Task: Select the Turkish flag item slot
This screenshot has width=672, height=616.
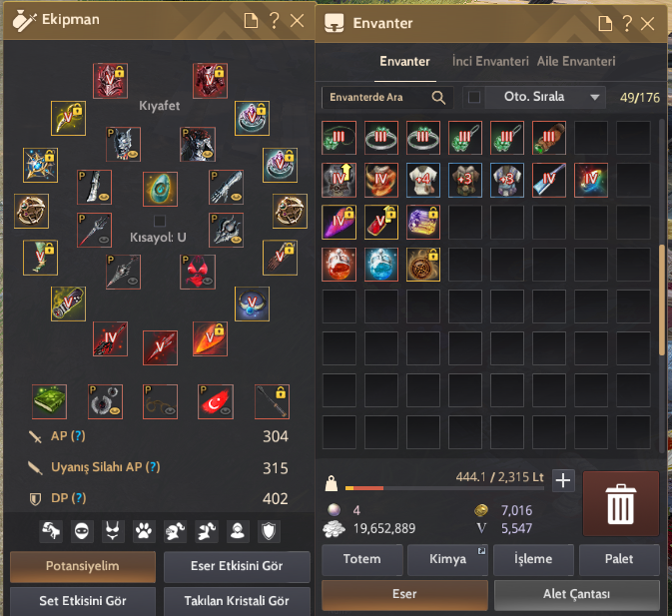Action: click(216, 401)
